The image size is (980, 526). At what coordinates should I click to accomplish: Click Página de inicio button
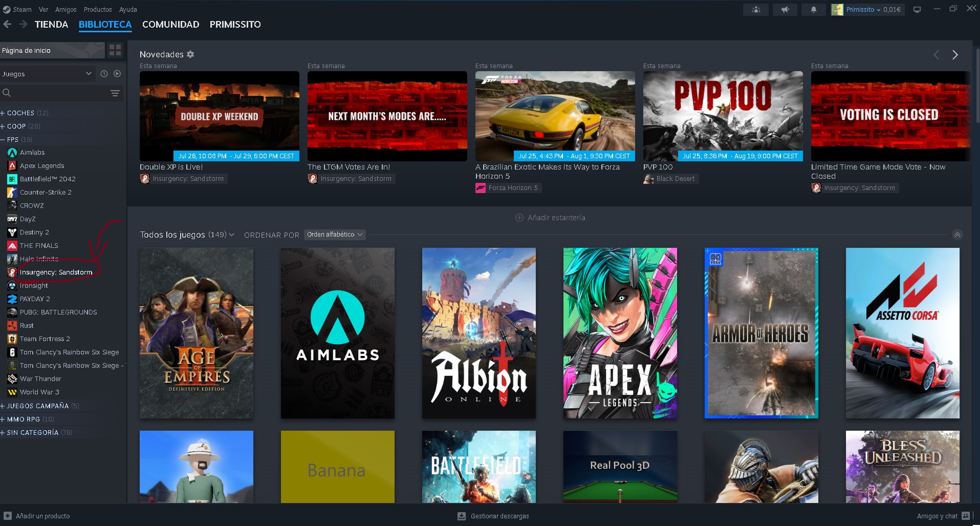[52, 50]
